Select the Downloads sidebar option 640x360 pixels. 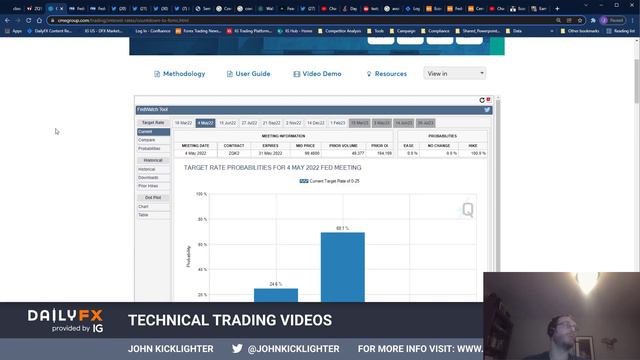tap(153, 178)
